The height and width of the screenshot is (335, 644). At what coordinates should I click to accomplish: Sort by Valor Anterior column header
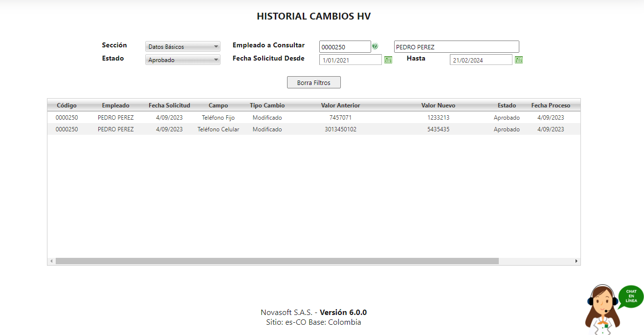pos(340,105)
